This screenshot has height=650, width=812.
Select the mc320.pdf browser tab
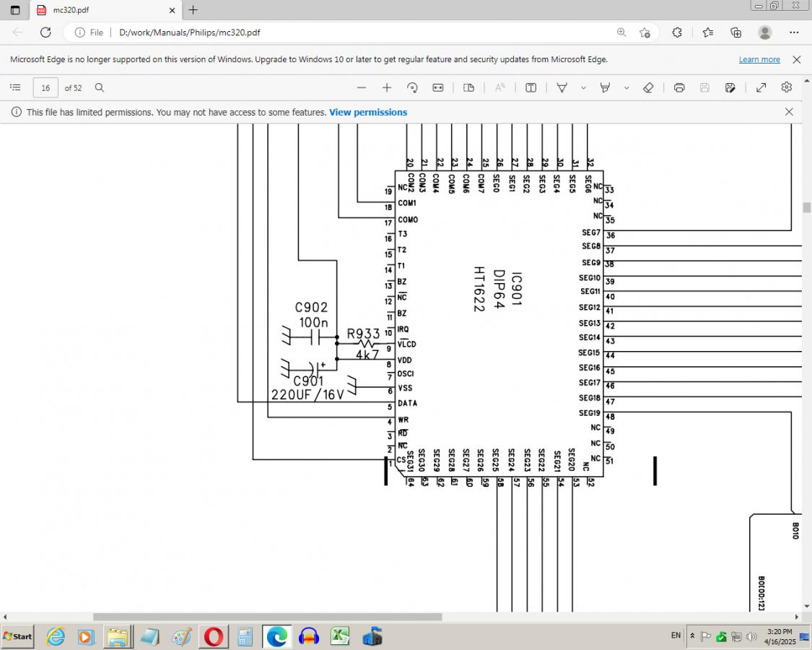point(101,11)
